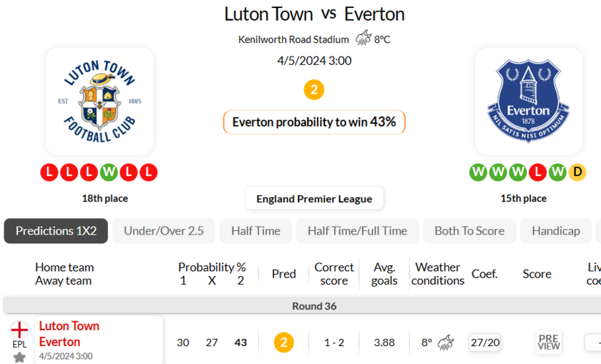Click the favorite star icon under EPL

19,358
